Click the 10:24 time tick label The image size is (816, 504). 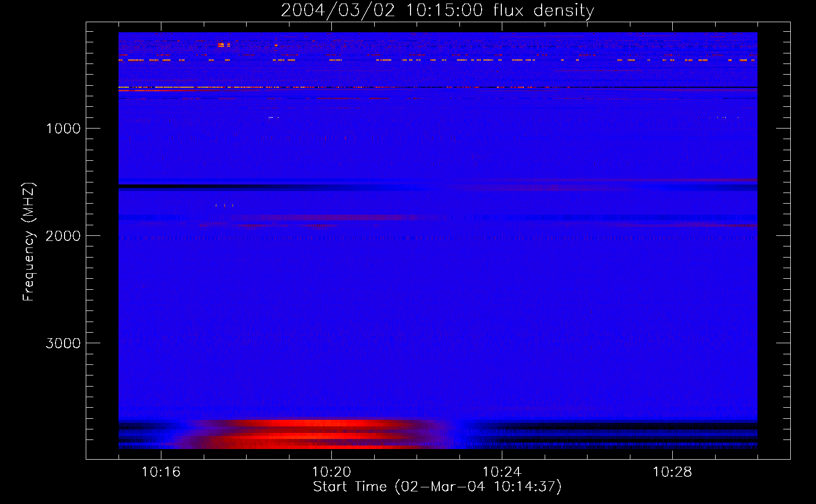502,472
